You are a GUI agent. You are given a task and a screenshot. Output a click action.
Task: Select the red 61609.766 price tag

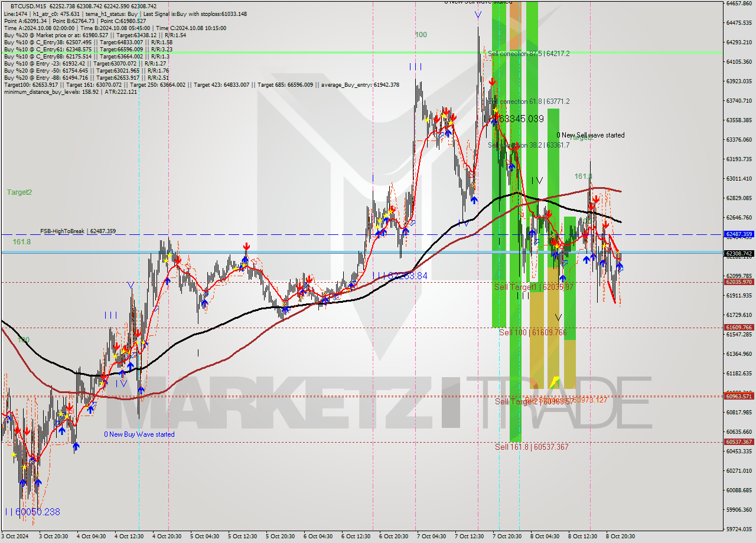tap(739, 328)
